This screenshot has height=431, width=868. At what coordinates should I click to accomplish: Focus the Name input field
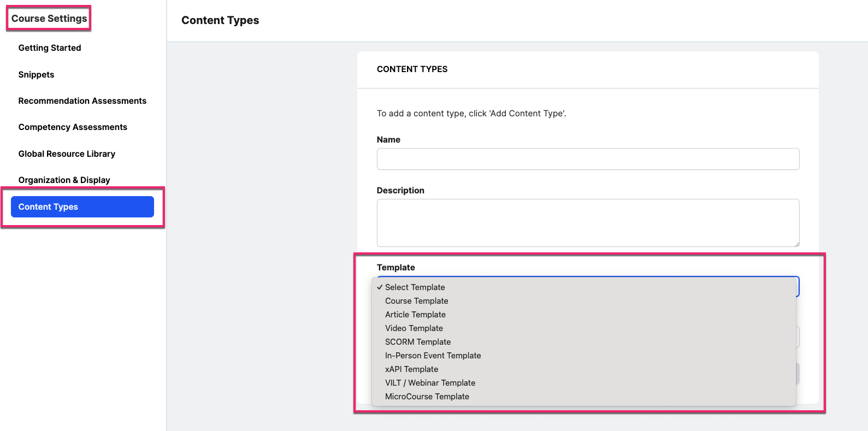click(x=588, y=159)
